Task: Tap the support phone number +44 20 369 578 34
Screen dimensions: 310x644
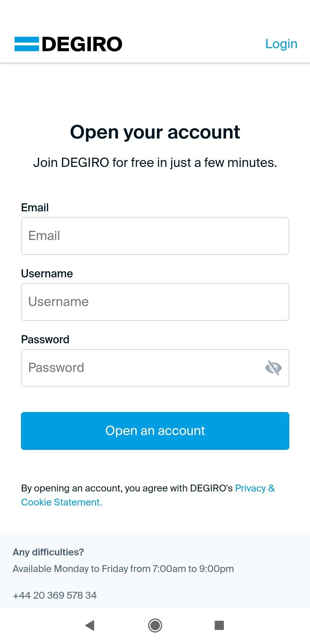Action: [x=55, y=595]
